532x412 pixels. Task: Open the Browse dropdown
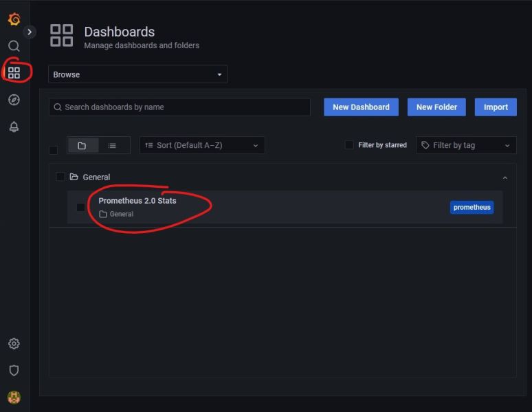click(x=137, y=74)
